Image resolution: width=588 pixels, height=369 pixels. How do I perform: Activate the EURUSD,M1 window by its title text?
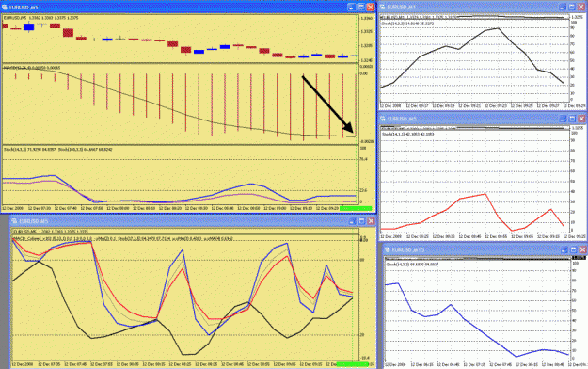401,7
